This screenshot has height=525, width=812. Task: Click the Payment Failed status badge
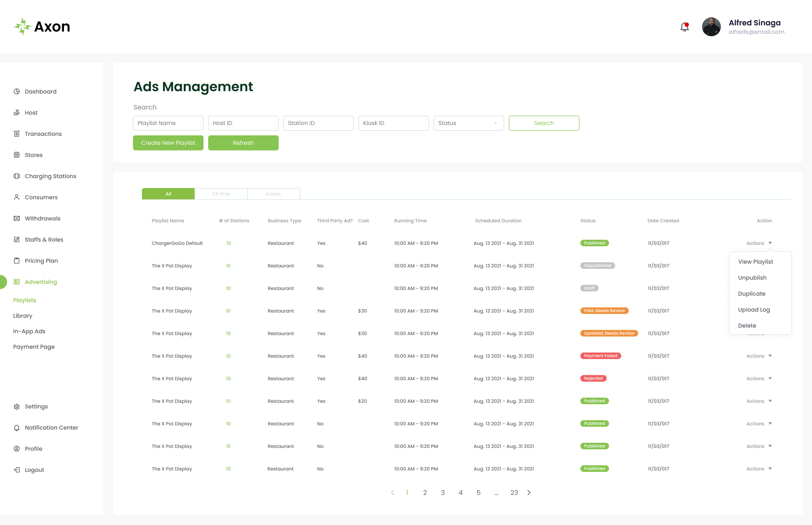(601, 356)
